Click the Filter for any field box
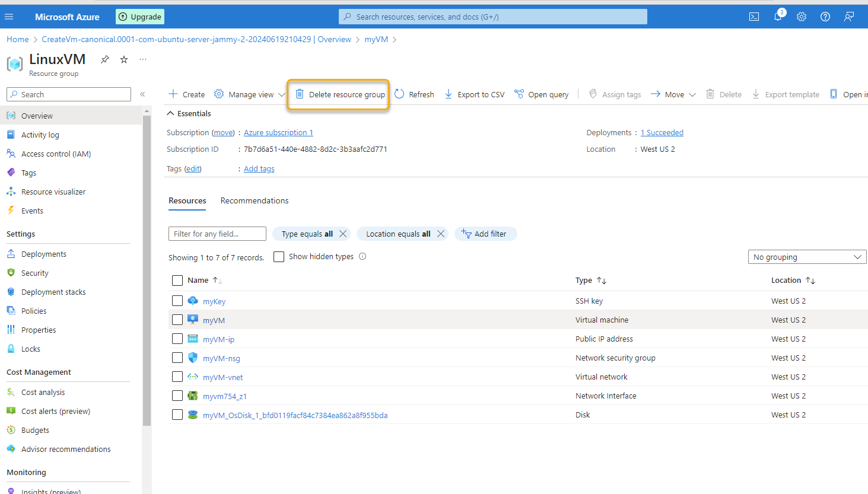This screenshot has height=494, width=868. 217,234
